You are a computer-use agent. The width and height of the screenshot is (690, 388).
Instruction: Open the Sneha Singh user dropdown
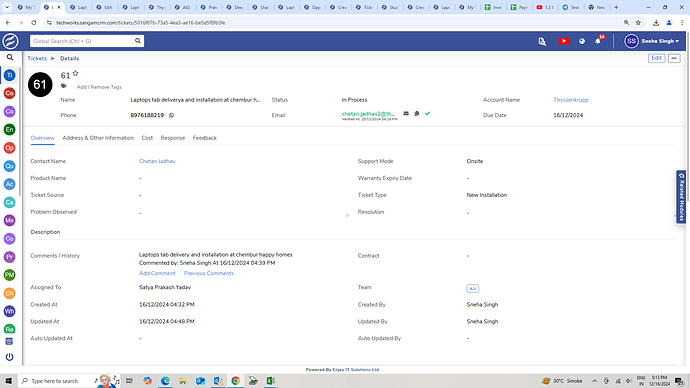pyautogui.click(x=651, y=41)
